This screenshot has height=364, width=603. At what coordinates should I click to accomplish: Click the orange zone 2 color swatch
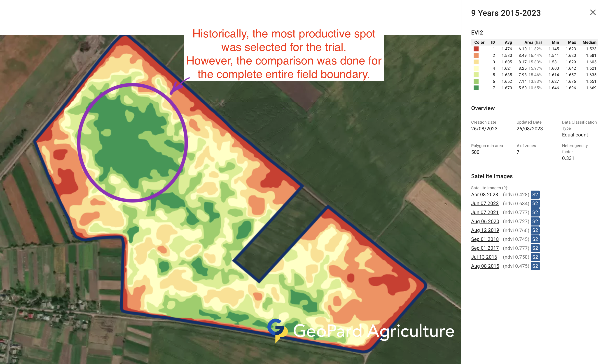coord(476,55)
